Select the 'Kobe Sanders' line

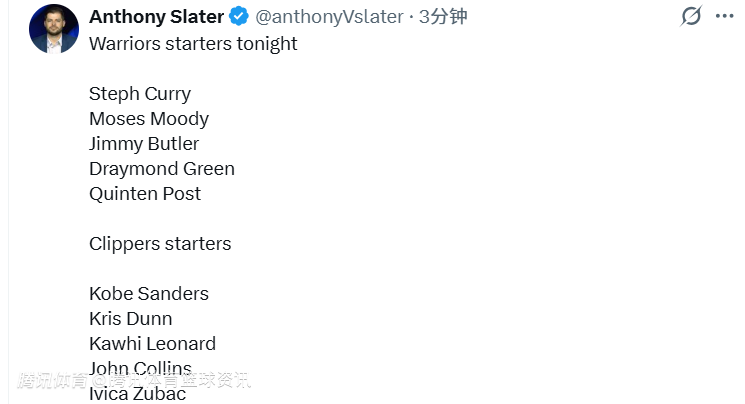coord(149,293)
